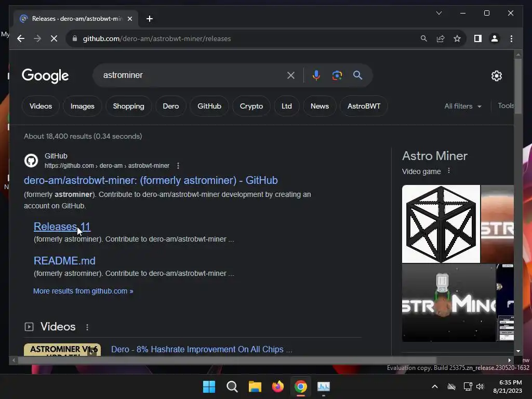Open the ASTROMINER V1.6 video thumbnail
532x399 pixels.
click(x=62, y=350)
